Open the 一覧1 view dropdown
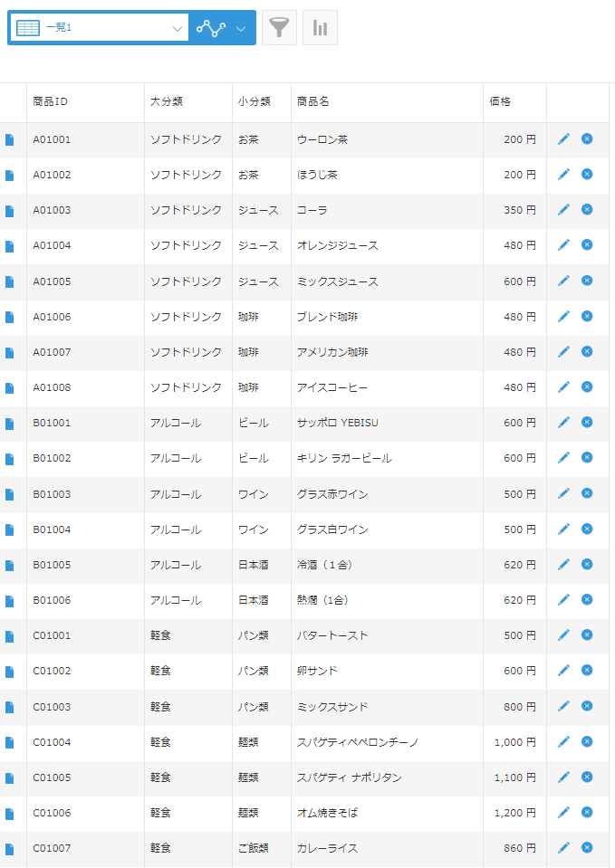615x868 pixels. pos(100,28)
